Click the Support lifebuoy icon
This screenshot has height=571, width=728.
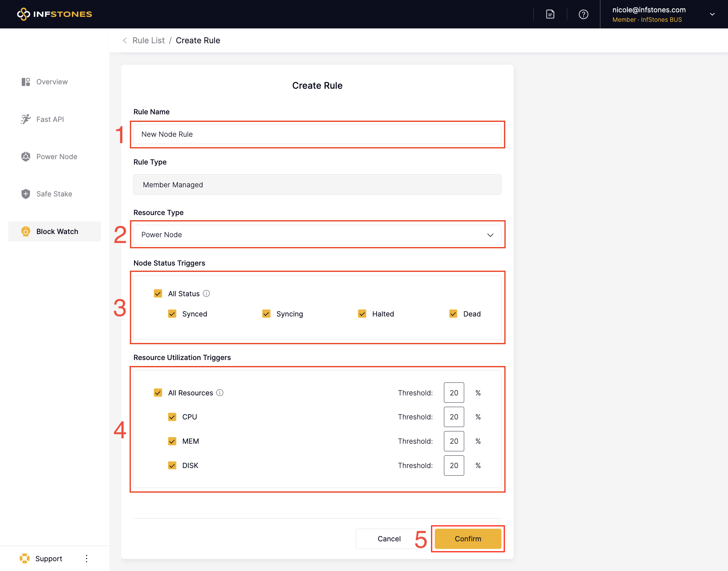pos(24,558)
